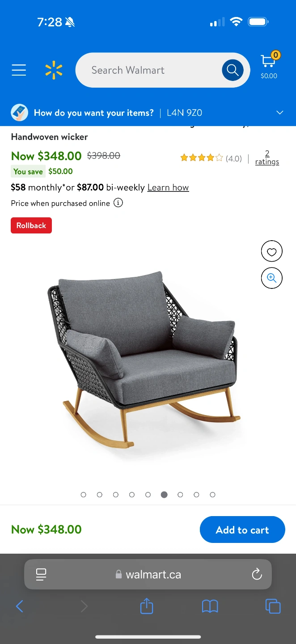Tap the Safari share icon
Image resolution: width=296 pixels, height=644 pixels.
pos(147,606)
